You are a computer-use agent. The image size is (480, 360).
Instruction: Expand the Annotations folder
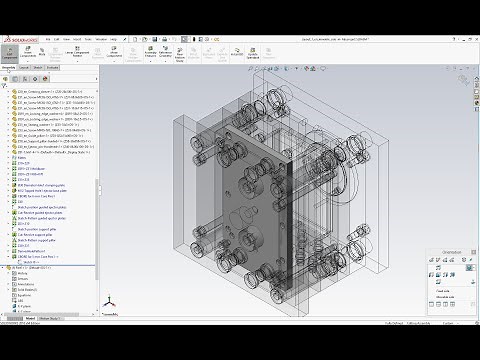coord(8,284)
